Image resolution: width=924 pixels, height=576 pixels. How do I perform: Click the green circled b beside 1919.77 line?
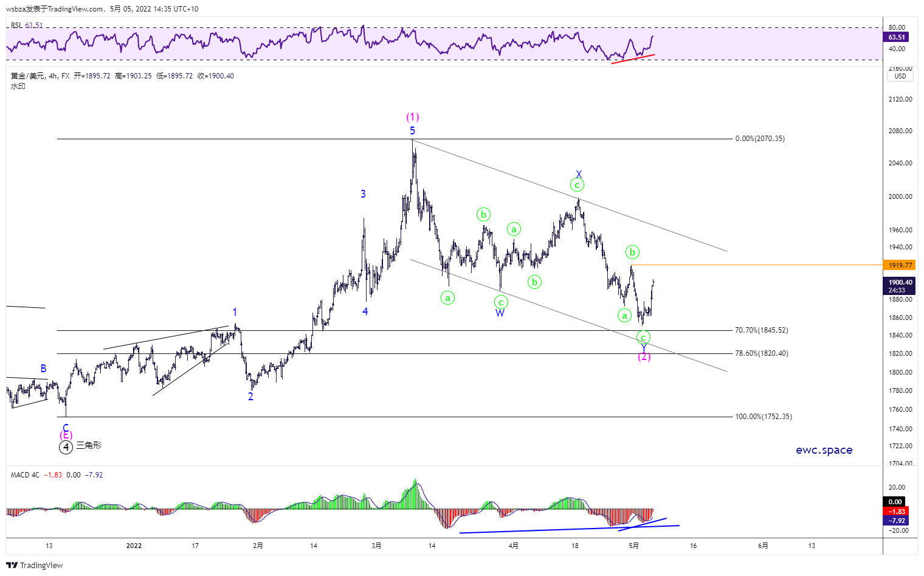pos(632,252)
